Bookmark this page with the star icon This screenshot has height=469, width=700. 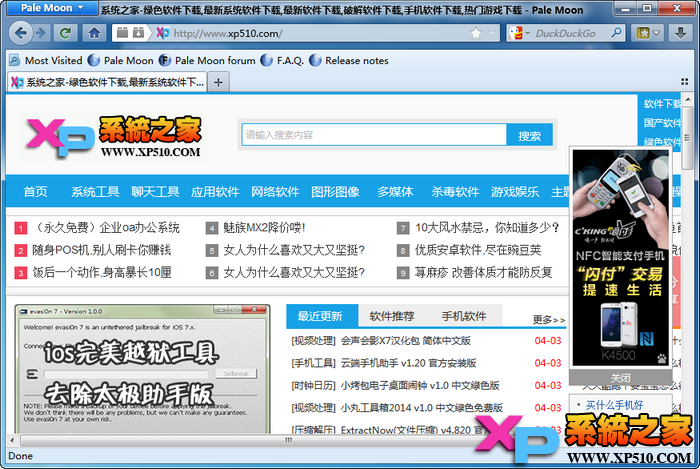476,33
